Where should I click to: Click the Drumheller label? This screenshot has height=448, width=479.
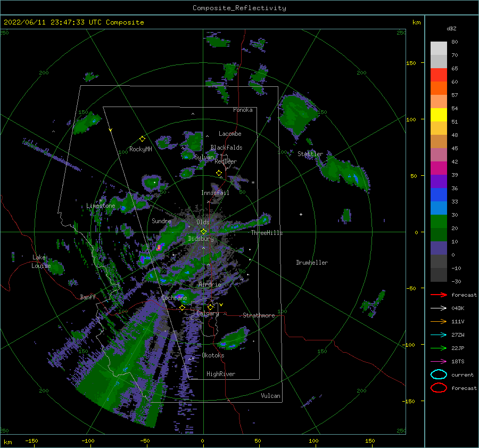coord(312,263)
